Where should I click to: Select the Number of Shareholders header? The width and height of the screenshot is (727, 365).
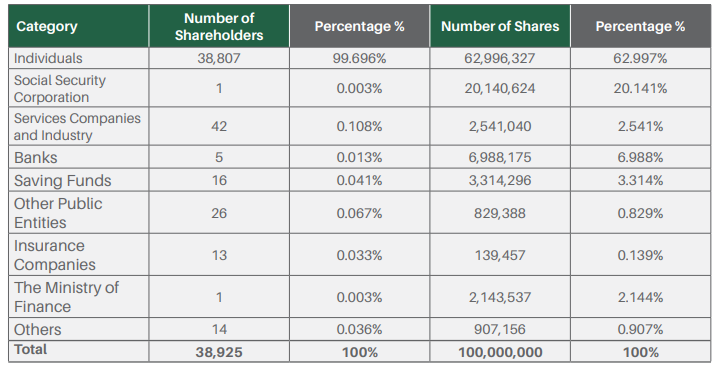coord(219,26)
